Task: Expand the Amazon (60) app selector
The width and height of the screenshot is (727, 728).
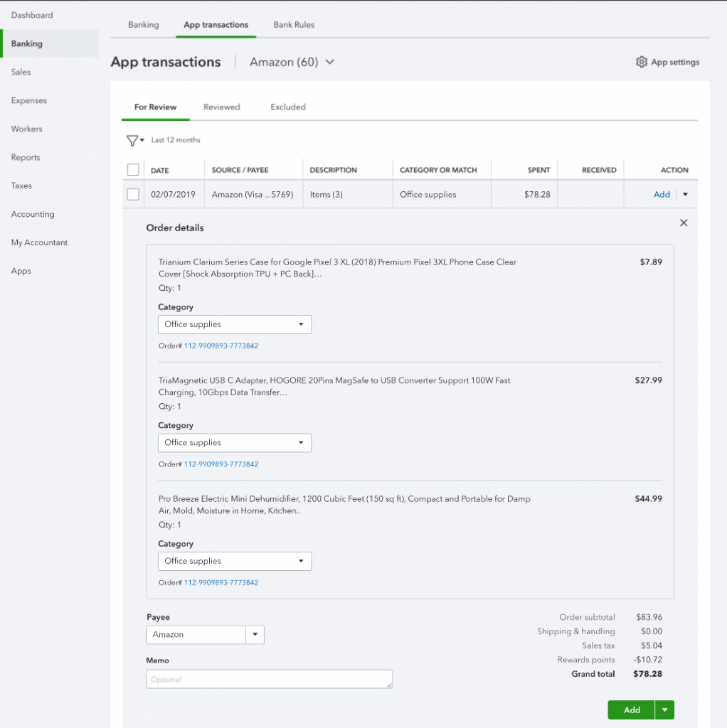Action: pos(292,62)
